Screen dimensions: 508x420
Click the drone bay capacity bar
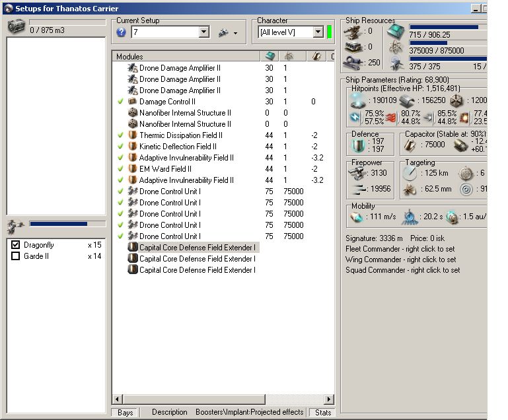(67, 224)
